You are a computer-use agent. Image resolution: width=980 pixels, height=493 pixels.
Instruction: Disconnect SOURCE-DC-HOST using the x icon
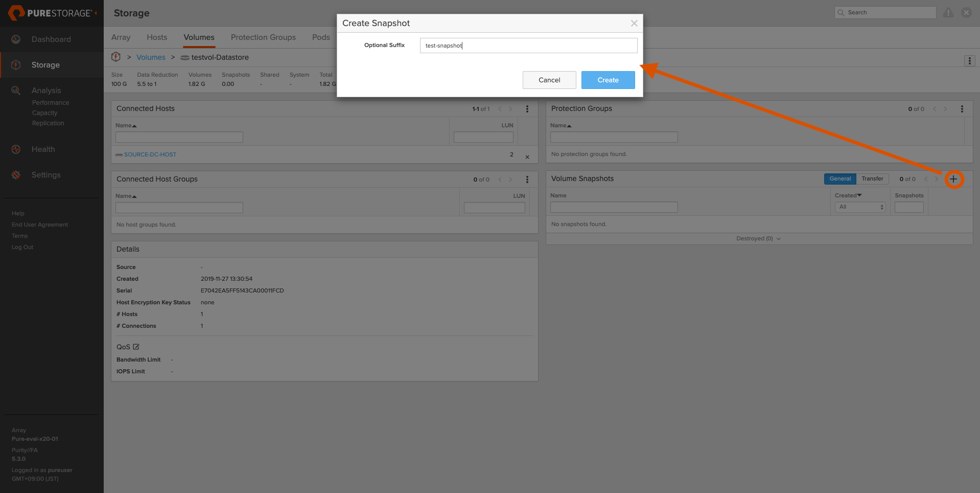coord(527,157)
